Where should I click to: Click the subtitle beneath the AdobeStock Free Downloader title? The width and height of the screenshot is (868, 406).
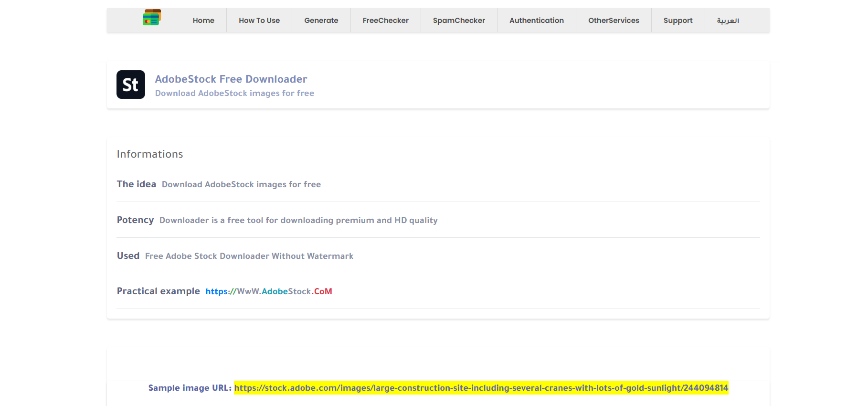tap(234, 93)
